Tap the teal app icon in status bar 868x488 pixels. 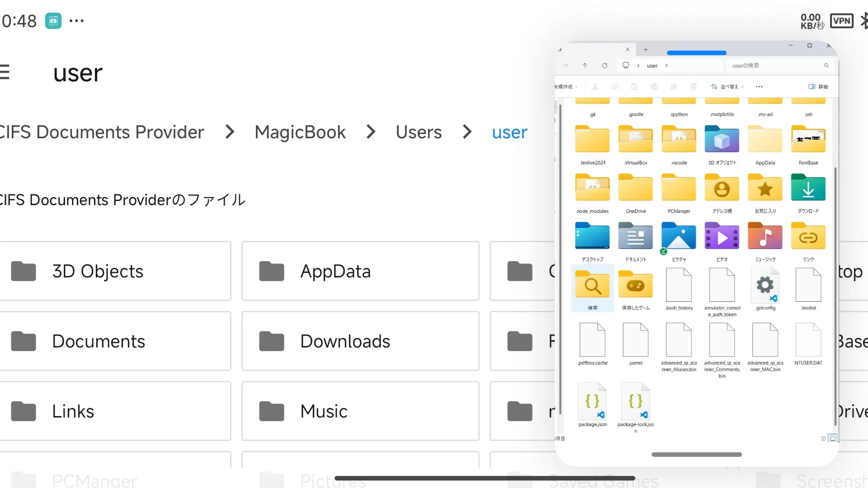tap(53, 21)
